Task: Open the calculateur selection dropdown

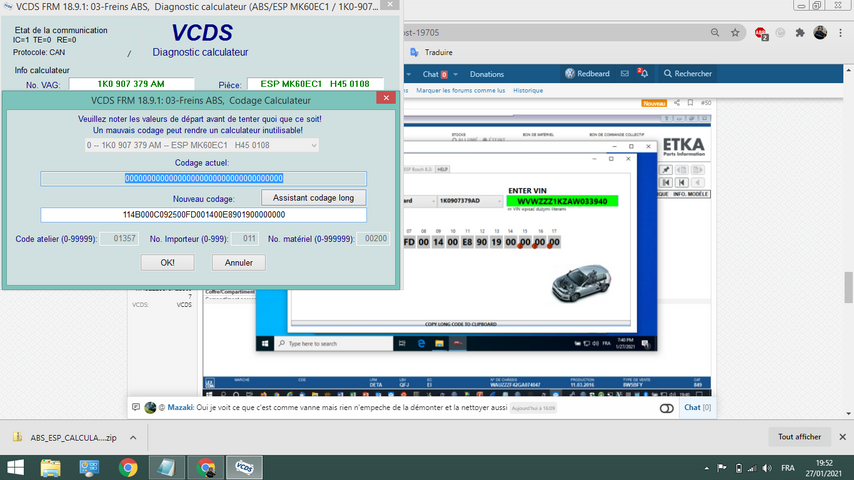Action: click(x=202, y=145)
